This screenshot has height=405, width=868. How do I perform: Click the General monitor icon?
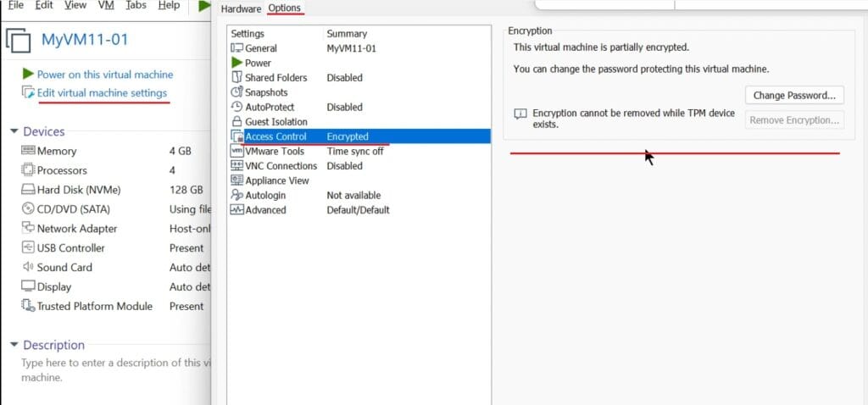point(237,48)
